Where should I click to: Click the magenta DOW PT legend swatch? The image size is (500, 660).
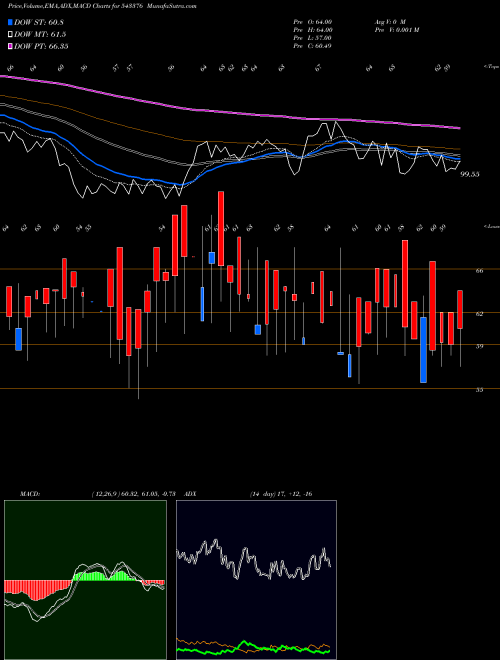pyautogui.click(x=10, y=46)
